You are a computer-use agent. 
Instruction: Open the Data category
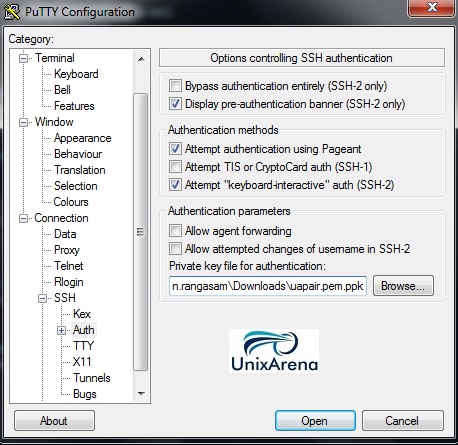pos(65,234)
